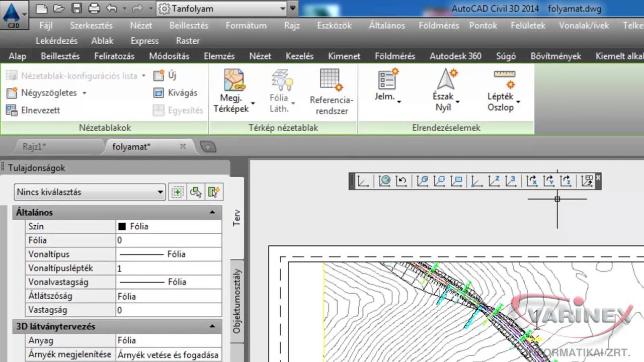The width and height of the screenshot is (644, 362).
Task: Align UCS to current View
Action: 456,181
